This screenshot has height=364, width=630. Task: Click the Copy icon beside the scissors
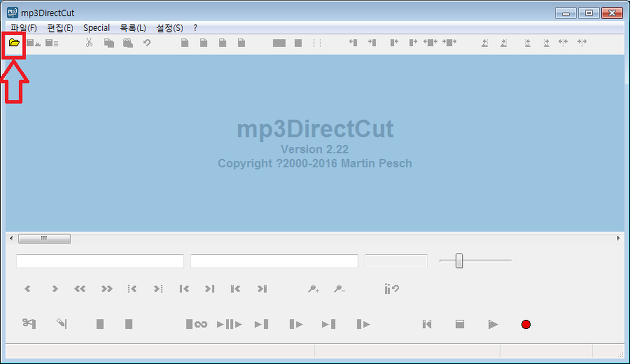click(108, 43)
